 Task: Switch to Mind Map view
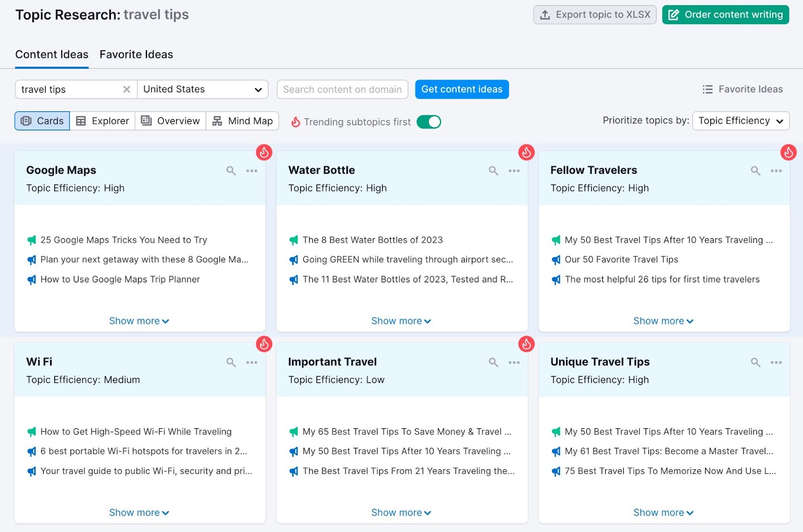[x=242, y=120]
